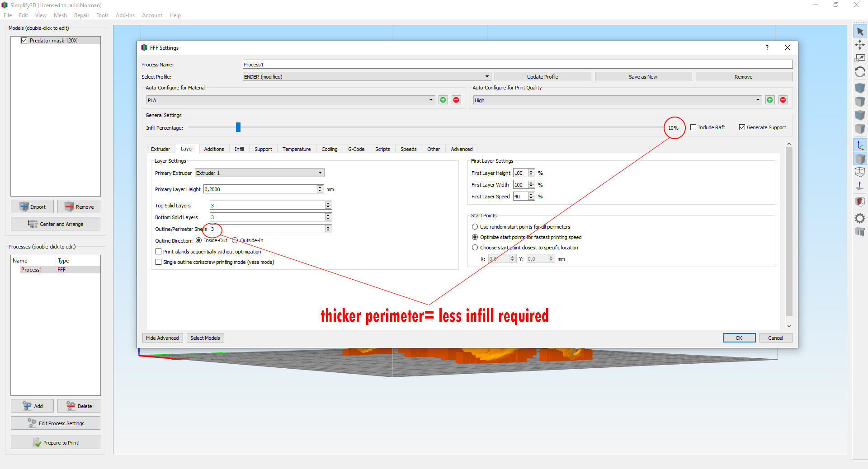Switch to the Extruder tab
The height and width of the screenshot is (469, 868).
[160, 149]
